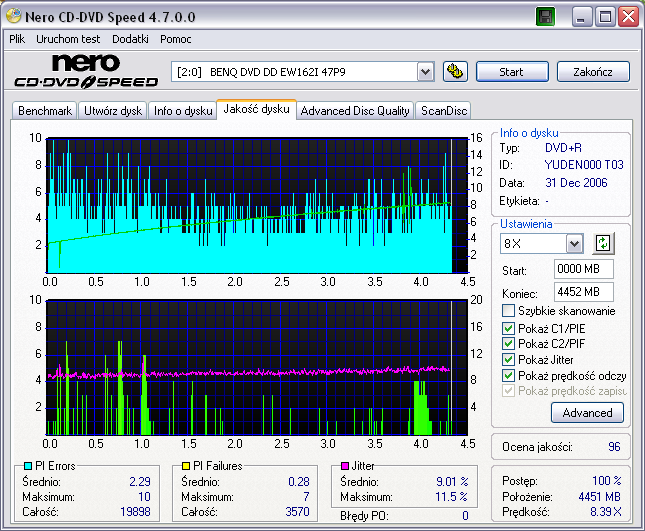Open the Advanced settings button
The height and width of the screenshot is (531, 645).
tap(587, 413)
